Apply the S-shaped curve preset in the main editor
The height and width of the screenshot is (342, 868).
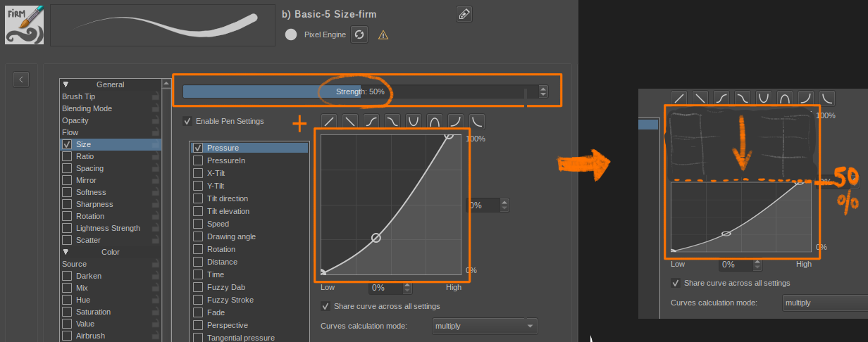[x=371, y=121]
